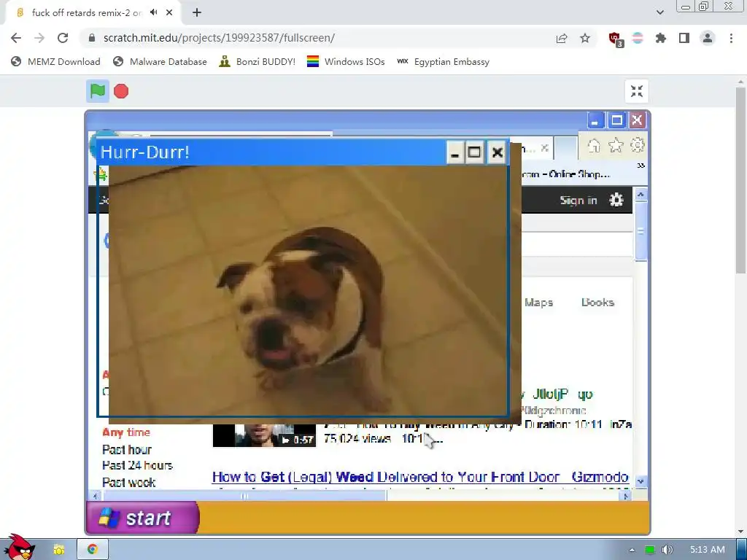
Task: Open the volume control in tray
Action: [x=667, y=550]
